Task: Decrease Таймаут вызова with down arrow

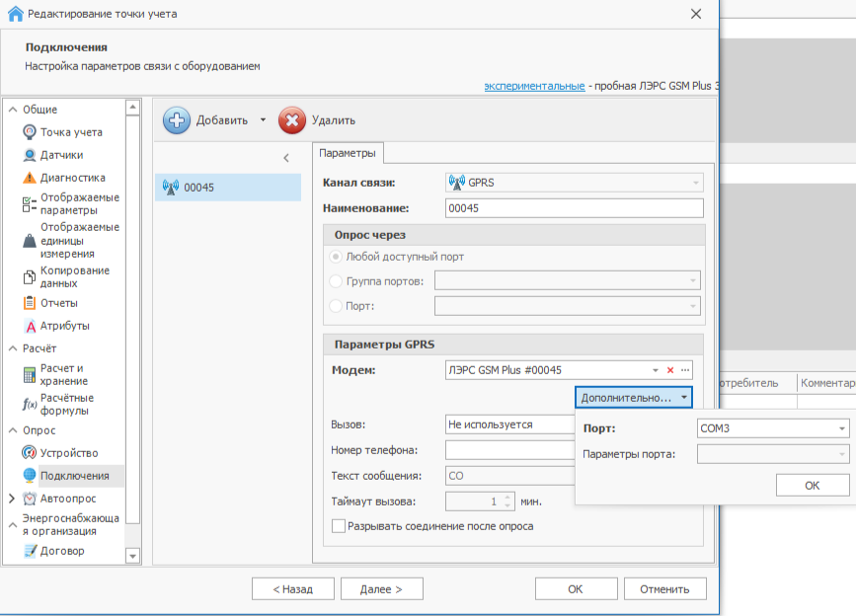Action: 507,505
